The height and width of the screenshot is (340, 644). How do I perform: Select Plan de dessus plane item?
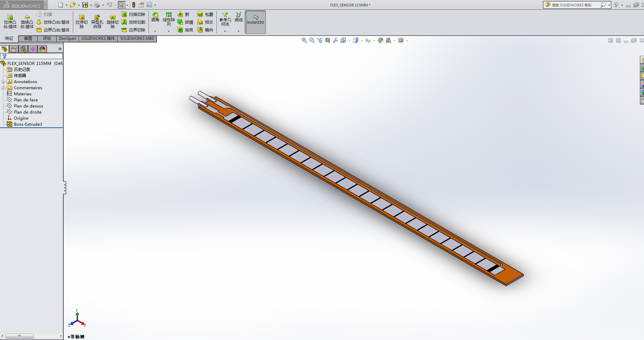28,106
